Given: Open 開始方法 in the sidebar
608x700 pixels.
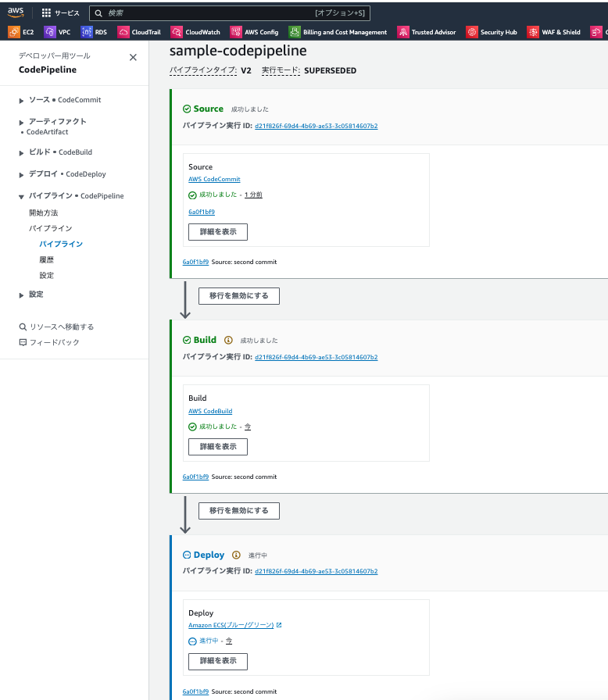Looking at the screenshot, I should click(x=44, y=213).
